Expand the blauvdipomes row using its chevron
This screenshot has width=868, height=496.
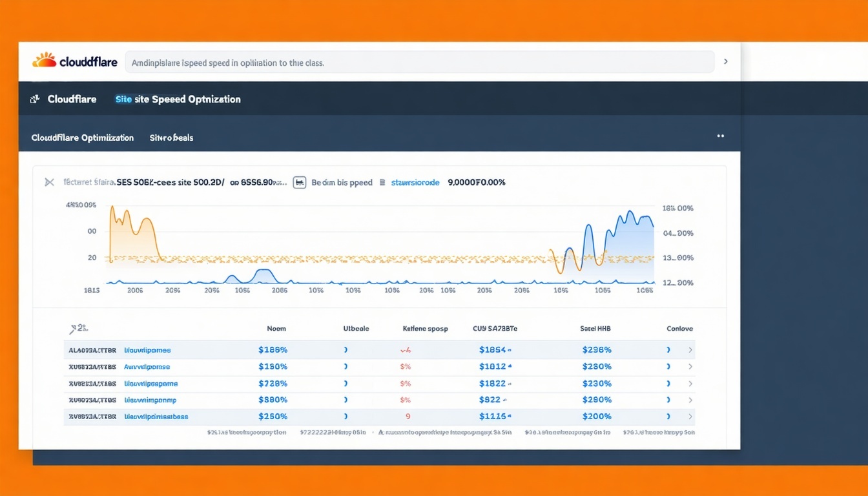pos(690,349)
